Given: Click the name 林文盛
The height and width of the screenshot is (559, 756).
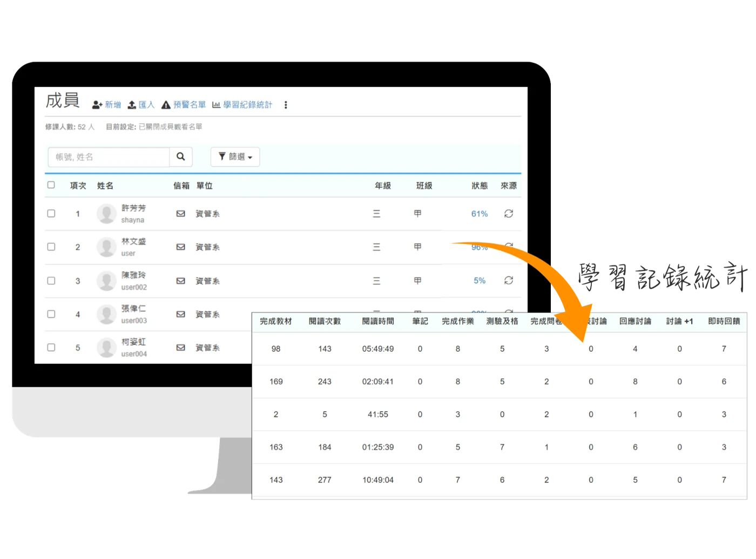Looking at the screenshot, I should pyautogui.click(x=133, y=242).
